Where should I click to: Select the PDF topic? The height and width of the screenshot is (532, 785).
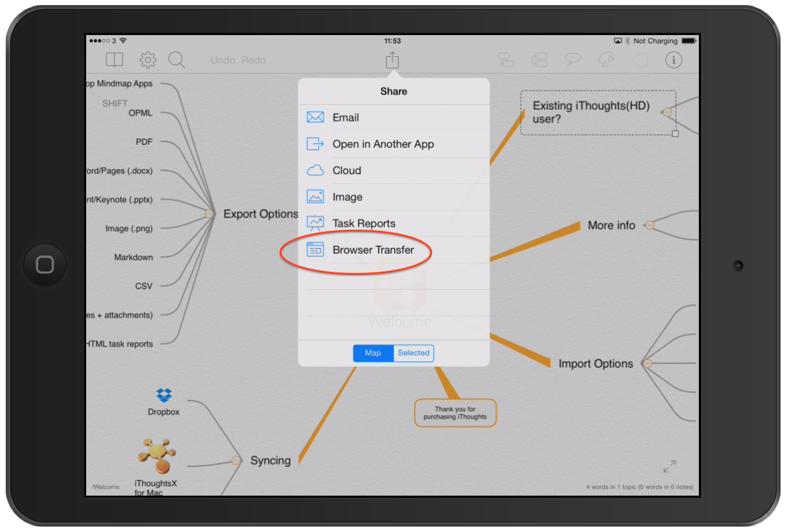pos(144,142)
